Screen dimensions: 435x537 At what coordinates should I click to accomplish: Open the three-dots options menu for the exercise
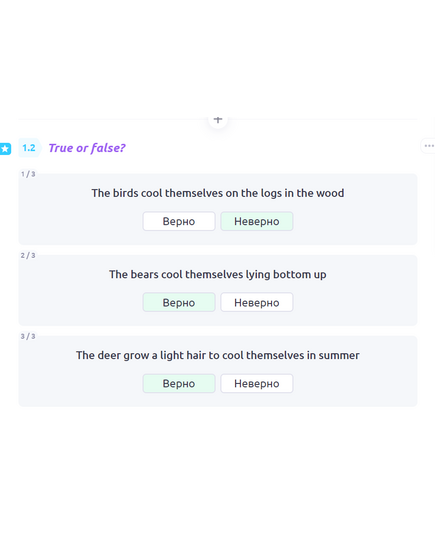coord(428,146)
